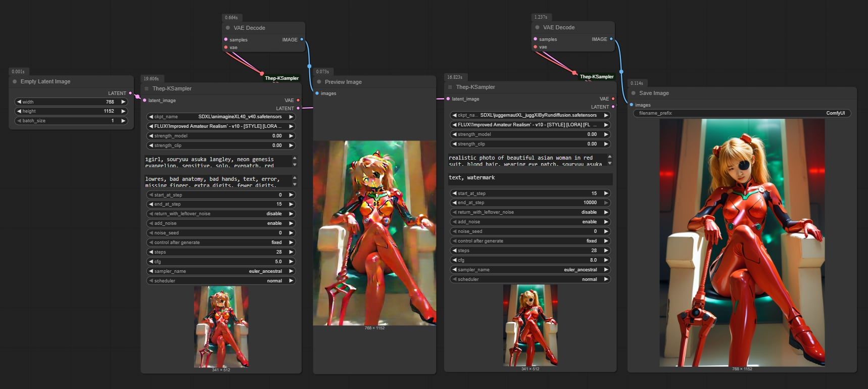This screenshot has height=389, width=868.
Task: Toggle return_with_leftover_noise in the juggernautXL KSampler
Action: click(530, 212)
